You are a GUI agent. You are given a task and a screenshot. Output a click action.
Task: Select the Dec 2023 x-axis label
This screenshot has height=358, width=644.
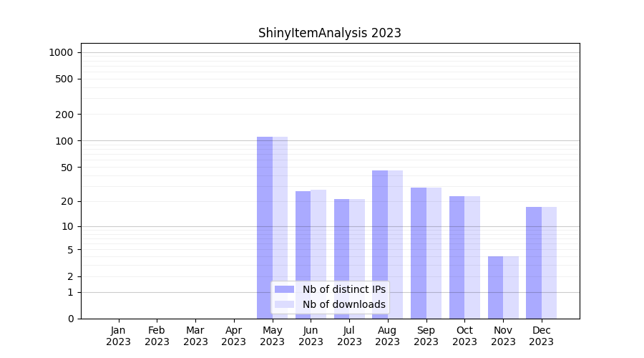(x=542, y=336)
